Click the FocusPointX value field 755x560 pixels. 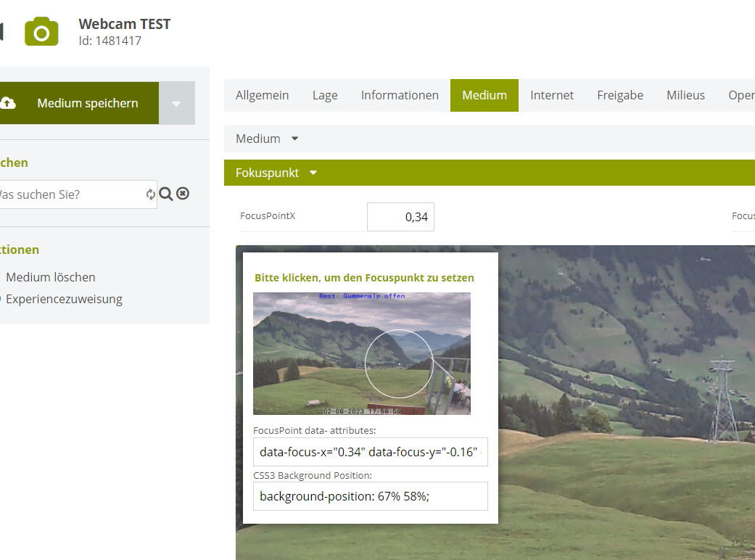click(400, 217)
